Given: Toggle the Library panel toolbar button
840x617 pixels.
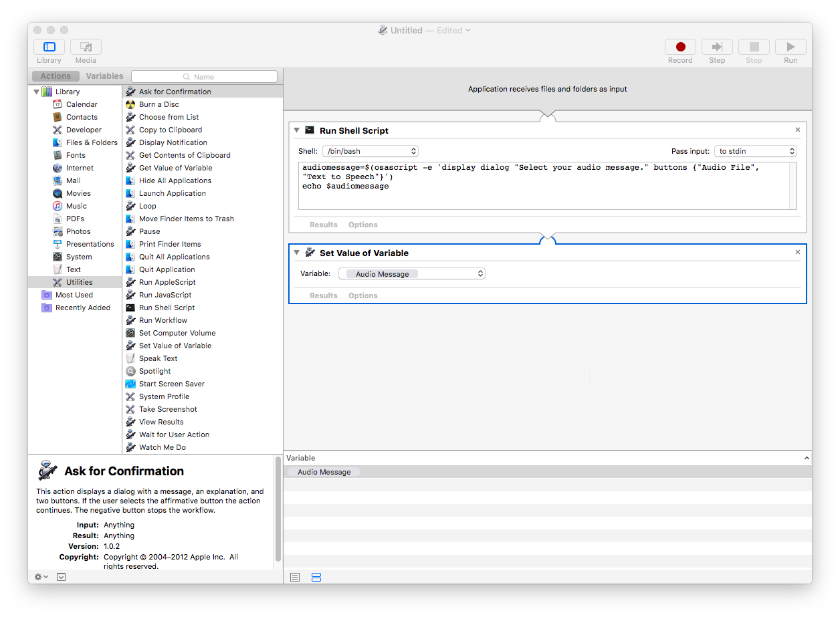Looking at the screenshot, I should coord(49,47).
